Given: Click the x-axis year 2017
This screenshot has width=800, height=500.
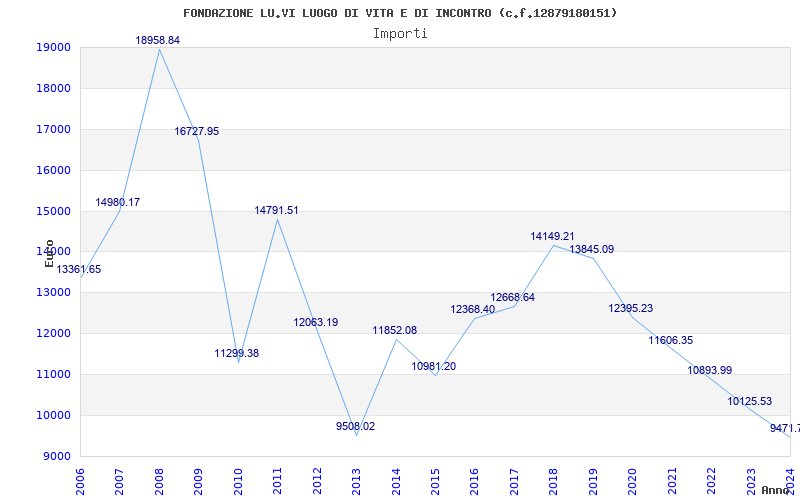Looking at the screenshot, I should click(x=514, y=481).
